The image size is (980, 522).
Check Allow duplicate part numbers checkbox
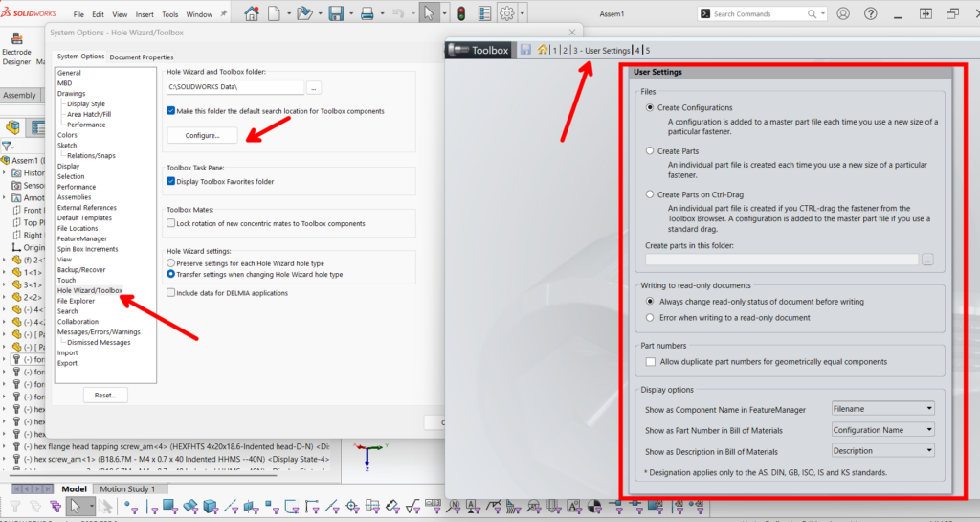pos(651,362)
